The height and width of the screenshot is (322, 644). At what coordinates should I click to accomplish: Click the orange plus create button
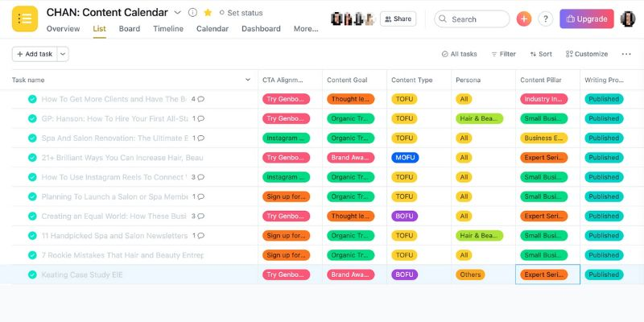click(x=524, y=19)
